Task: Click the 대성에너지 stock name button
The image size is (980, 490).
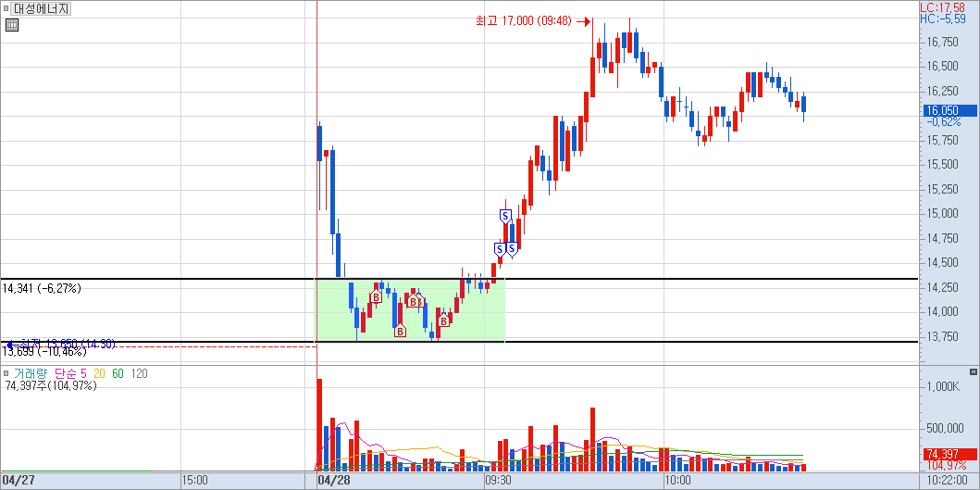Action: 42,8
